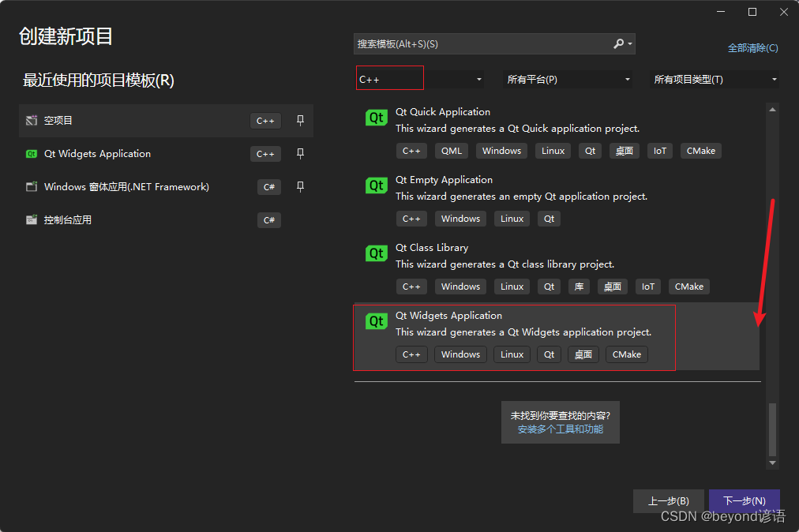Image resolution: width=799 pixels, height=532 pixels.
Task: Click the 安装多个工具和功能 link
Action: (560, 429)
